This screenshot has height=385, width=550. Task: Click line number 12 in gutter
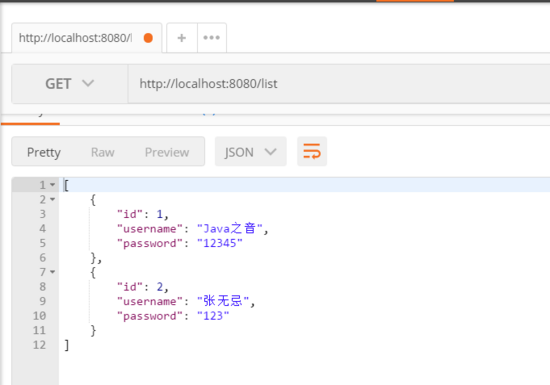click(x=39, y=345)
